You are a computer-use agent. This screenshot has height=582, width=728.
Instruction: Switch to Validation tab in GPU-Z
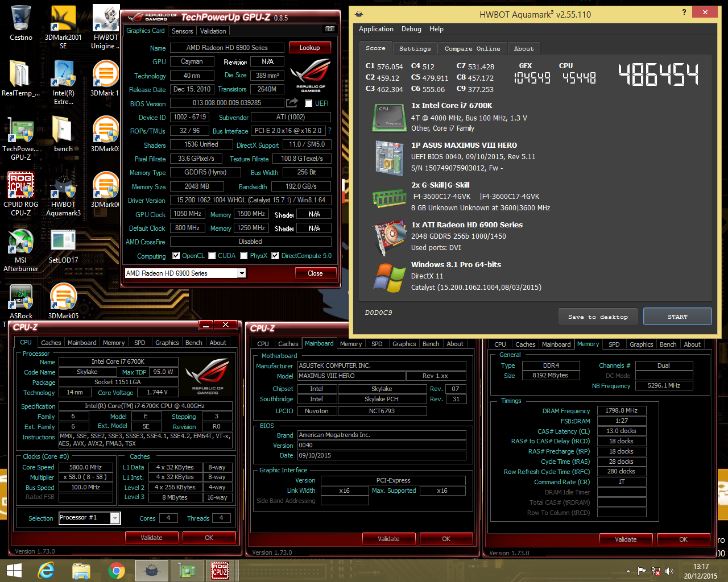pos(213,31)
